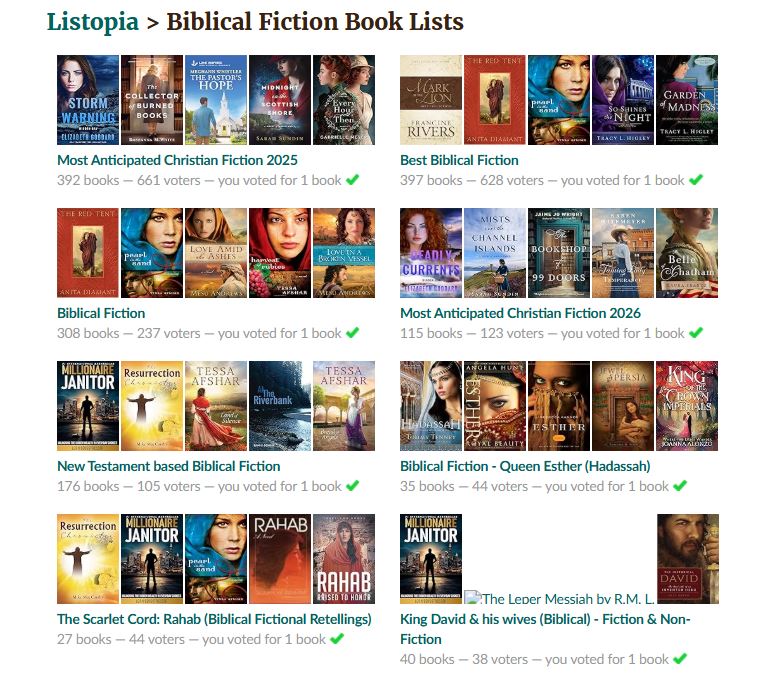
Task: Select the At The Riverbank book cover
Action: tap(280, 406)
